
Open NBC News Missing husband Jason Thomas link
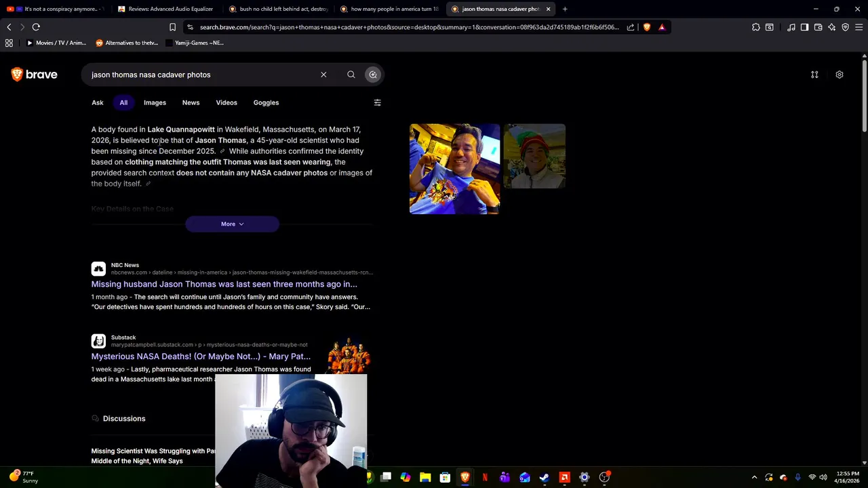point(224,284)
